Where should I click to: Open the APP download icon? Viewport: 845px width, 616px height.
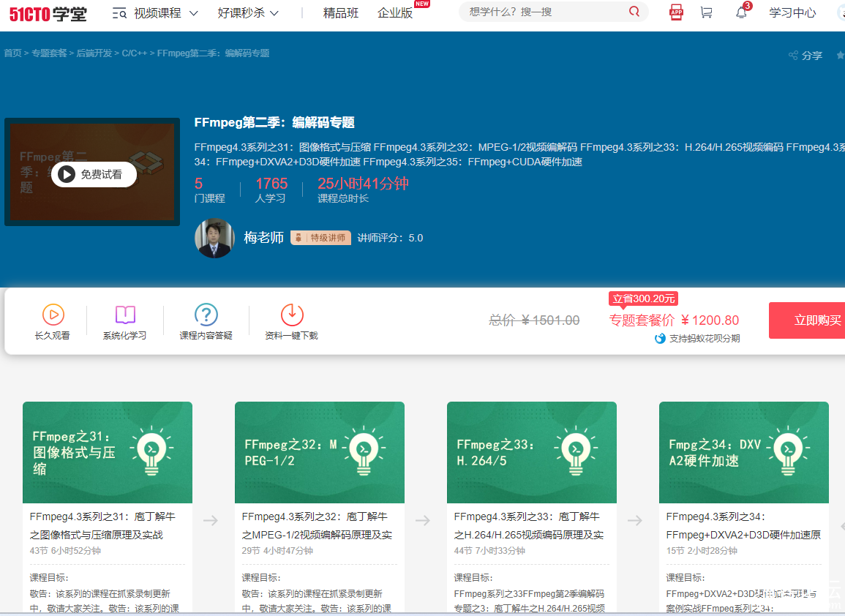676,12
